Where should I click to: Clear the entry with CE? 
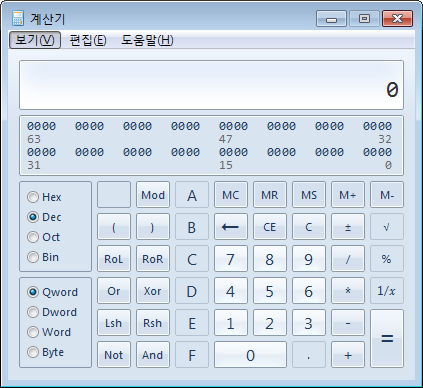click(270, 227)
